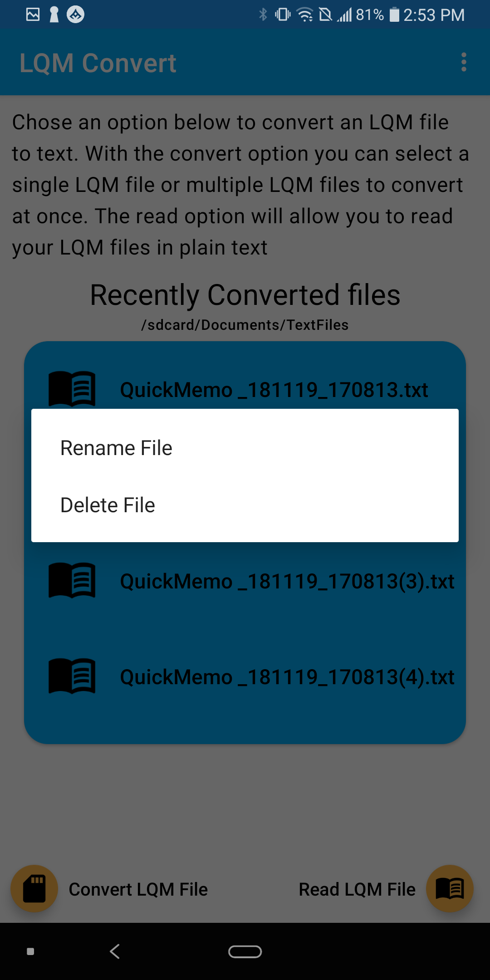Tap the Android back navigation arrow
Screen dimensions: 490x980
click(x=115, y=951)
